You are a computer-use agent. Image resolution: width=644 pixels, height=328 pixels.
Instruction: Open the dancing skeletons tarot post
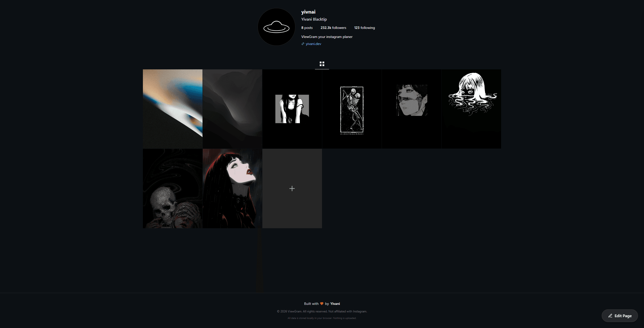(352, 109)
